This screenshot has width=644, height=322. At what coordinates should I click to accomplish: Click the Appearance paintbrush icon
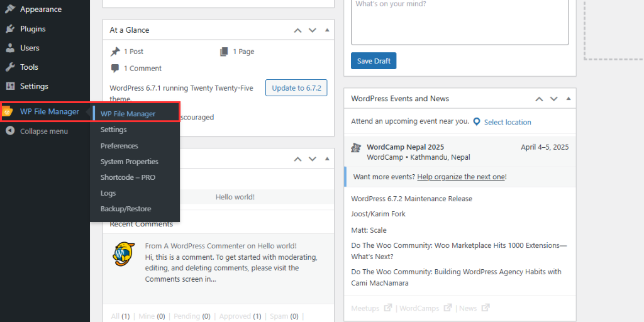click(x=10, y=9)
